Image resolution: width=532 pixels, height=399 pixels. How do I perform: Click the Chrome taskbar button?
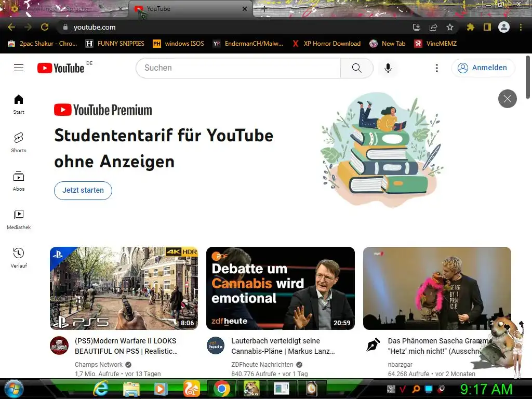point(221,389)
